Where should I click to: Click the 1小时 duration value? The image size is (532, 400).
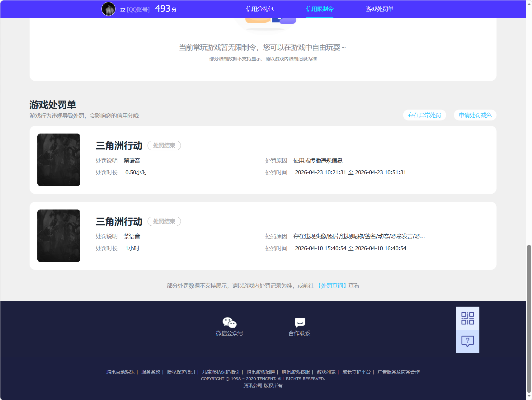point(132,248)
